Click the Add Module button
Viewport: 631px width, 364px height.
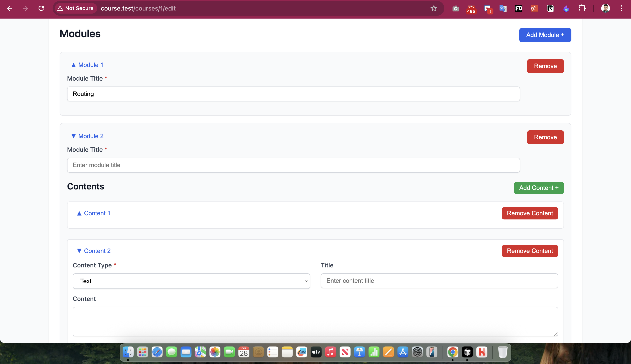tap(545, 35)
